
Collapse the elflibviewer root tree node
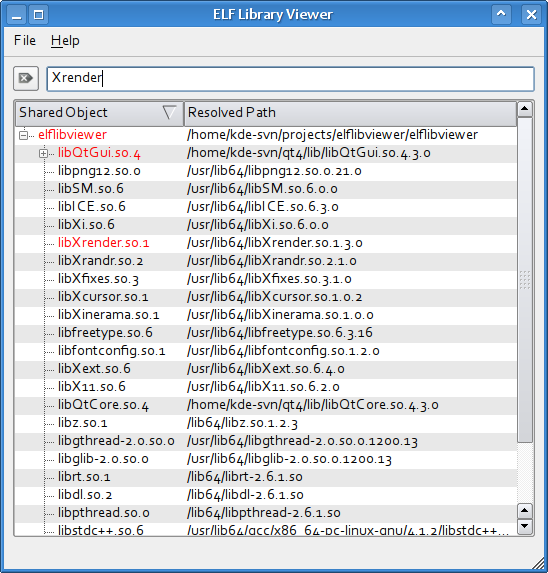(x=23, y=135)
